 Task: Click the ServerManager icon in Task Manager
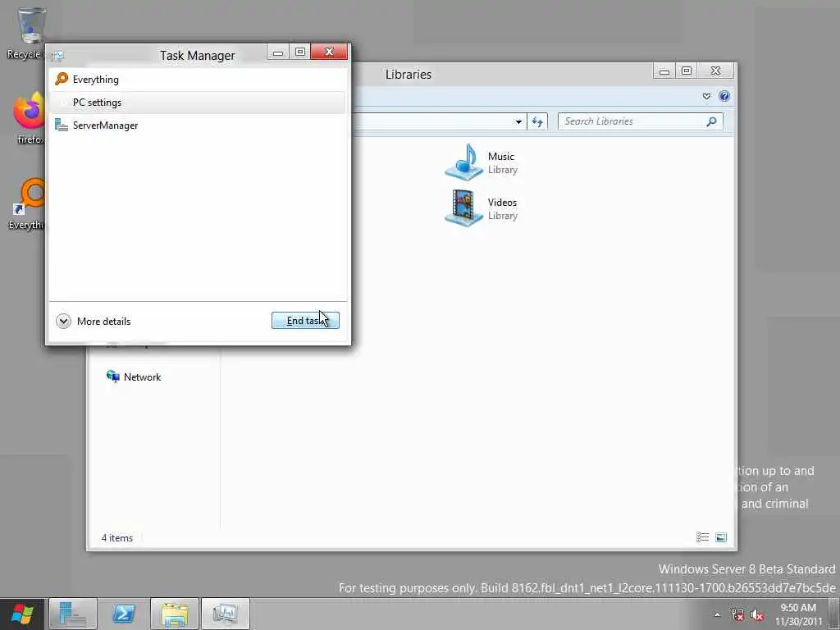[x=62, y=126]
